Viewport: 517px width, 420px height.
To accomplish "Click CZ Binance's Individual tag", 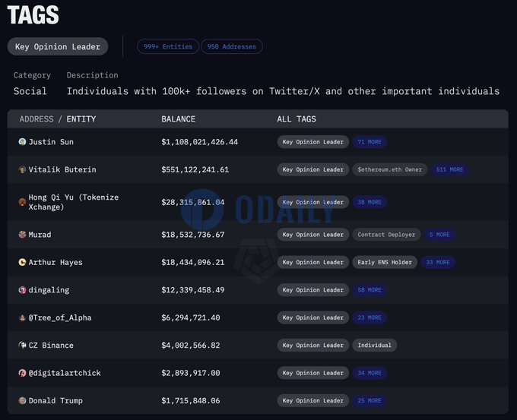I will [x=375, y=346].
